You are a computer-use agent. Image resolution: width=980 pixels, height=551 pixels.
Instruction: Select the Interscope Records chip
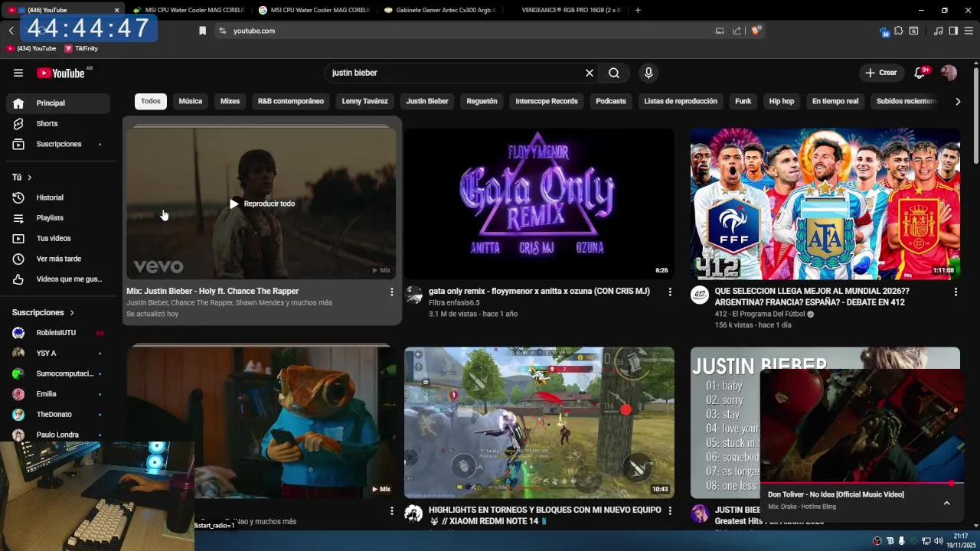pyautogui.click(x=547, y=101)
